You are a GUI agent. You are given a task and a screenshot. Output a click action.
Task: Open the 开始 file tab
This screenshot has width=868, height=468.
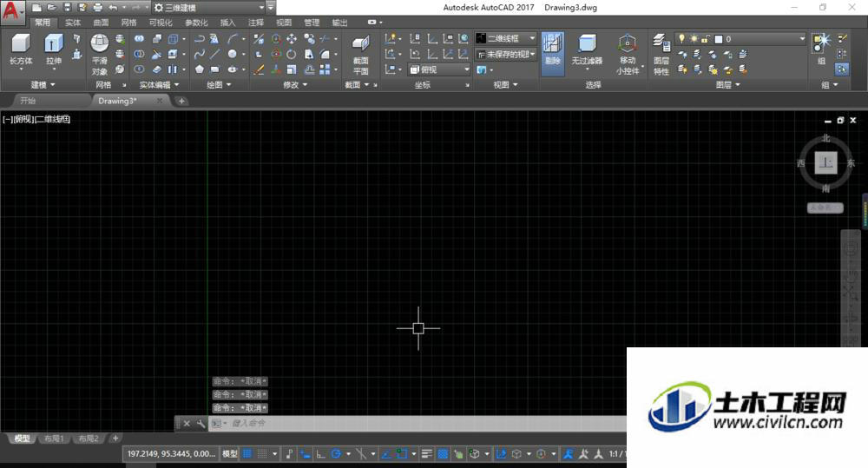click(x=28, y=101)
